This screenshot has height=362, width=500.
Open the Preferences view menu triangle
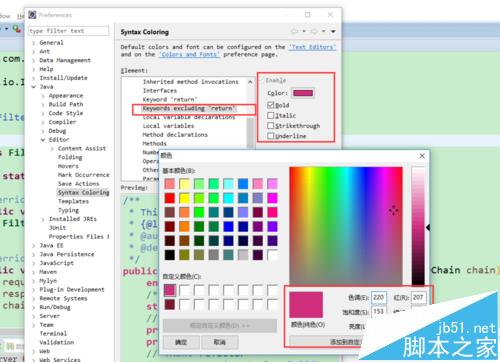333,32
